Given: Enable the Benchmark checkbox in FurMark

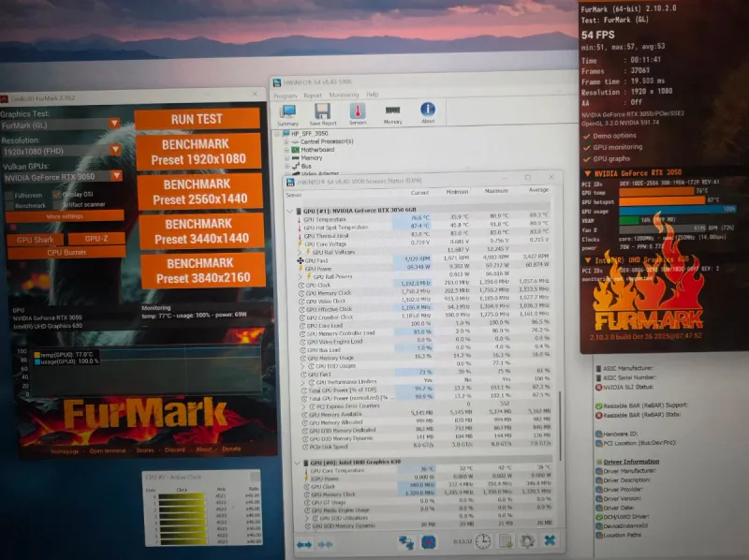Looking at the screenshot, I should pos(9,206).
